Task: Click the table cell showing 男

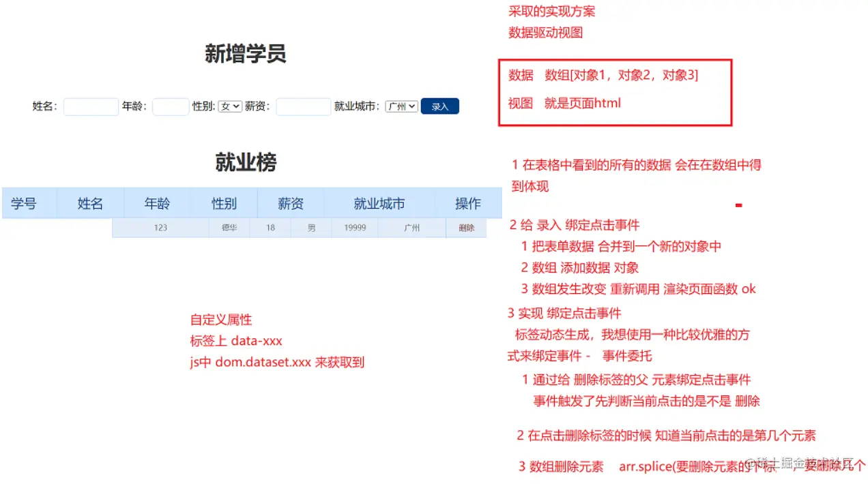Action: tap(312, 228)
